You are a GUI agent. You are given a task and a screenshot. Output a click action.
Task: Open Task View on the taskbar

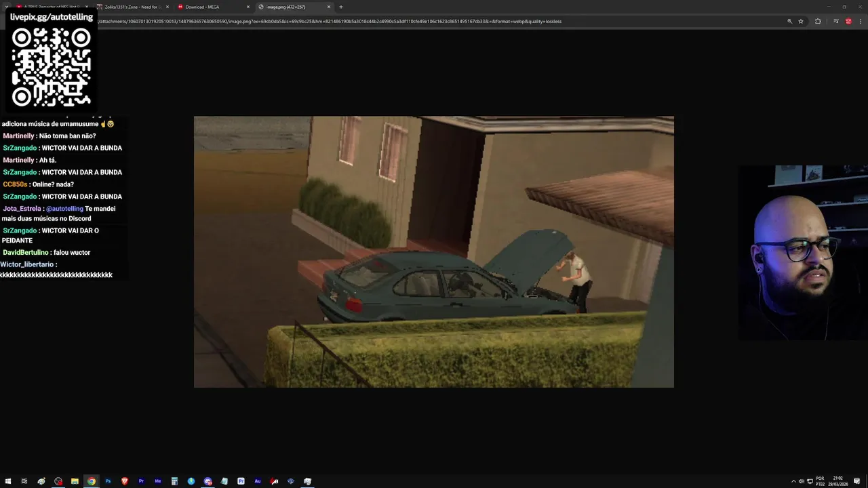(x=24, y=481)
